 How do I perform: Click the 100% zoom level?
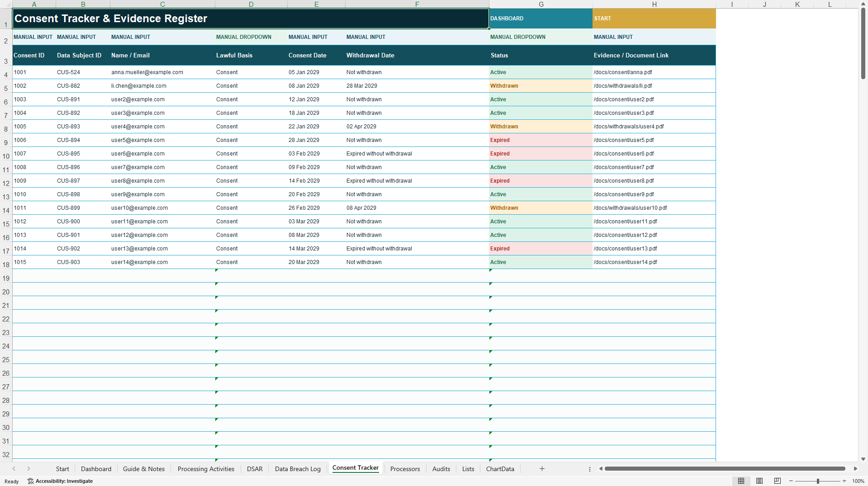click(858, 481)
